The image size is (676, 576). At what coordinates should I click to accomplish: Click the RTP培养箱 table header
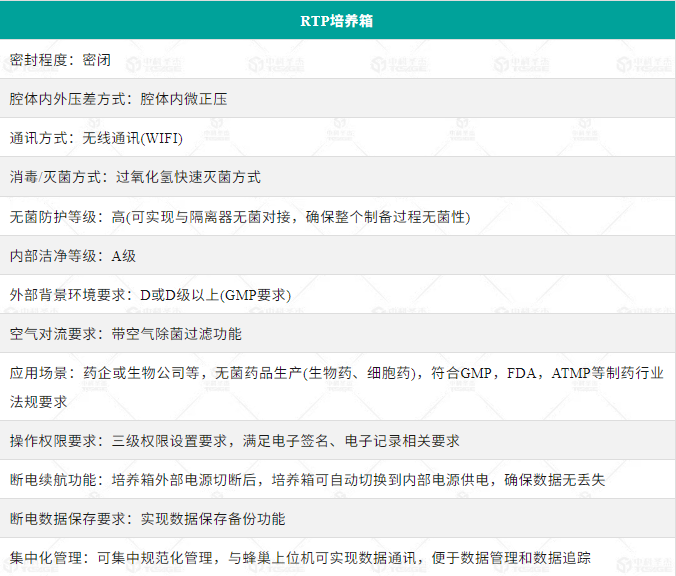tap(337, 20)
